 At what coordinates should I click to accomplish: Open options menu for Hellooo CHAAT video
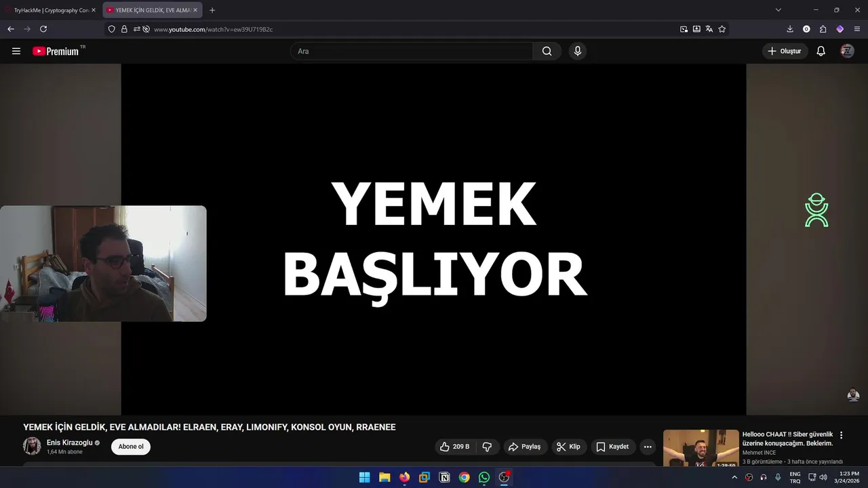point(841,435)
